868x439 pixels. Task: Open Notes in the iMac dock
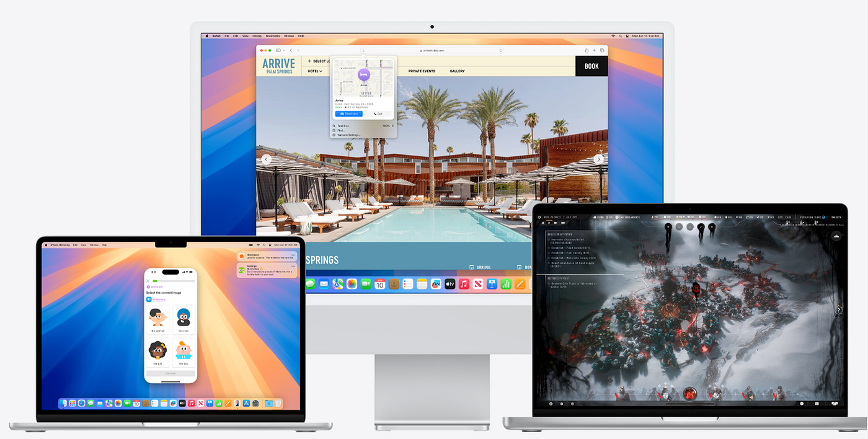click(422, 284)
